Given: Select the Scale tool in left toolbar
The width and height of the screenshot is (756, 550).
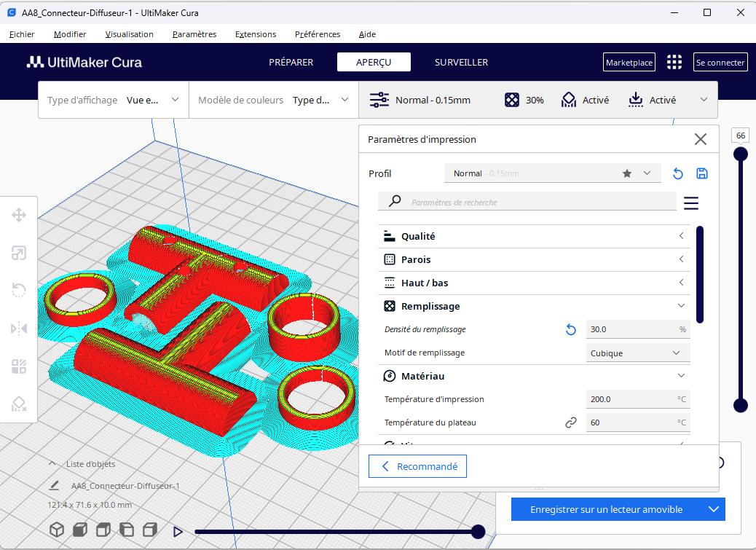Looking at the screenshot, I should point(19,253).
